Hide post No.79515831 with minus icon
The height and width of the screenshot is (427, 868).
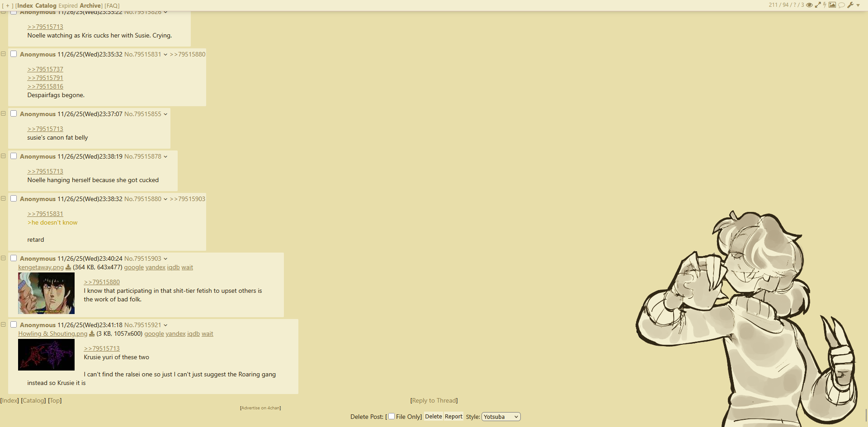[3, 54]
